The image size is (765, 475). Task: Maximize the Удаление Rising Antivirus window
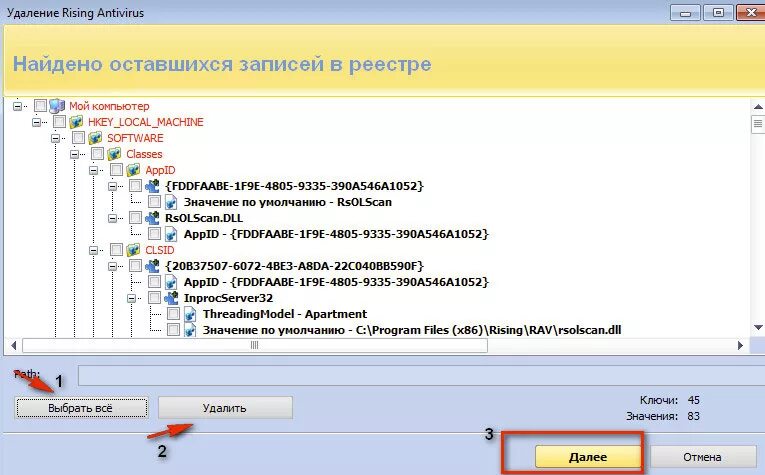click(718, 12)
